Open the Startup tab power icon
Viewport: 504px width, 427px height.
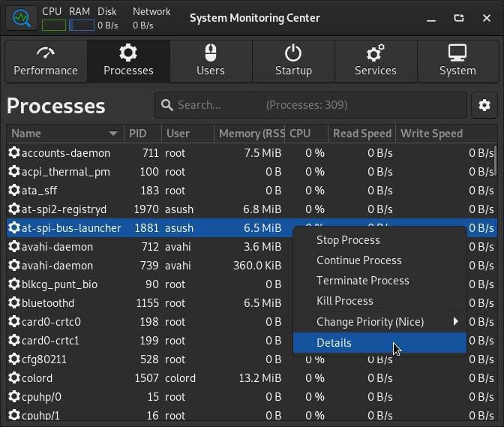293,53
